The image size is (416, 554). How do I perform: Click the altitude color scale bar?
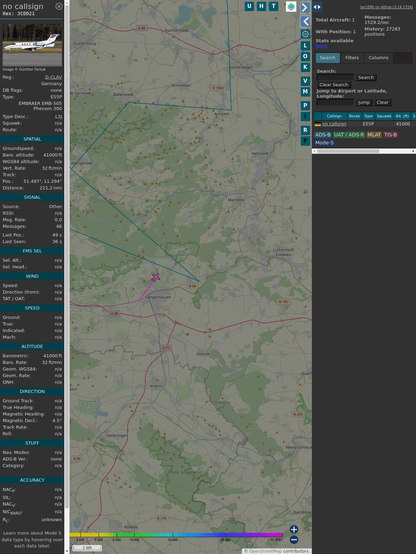(x=176, y=535)
